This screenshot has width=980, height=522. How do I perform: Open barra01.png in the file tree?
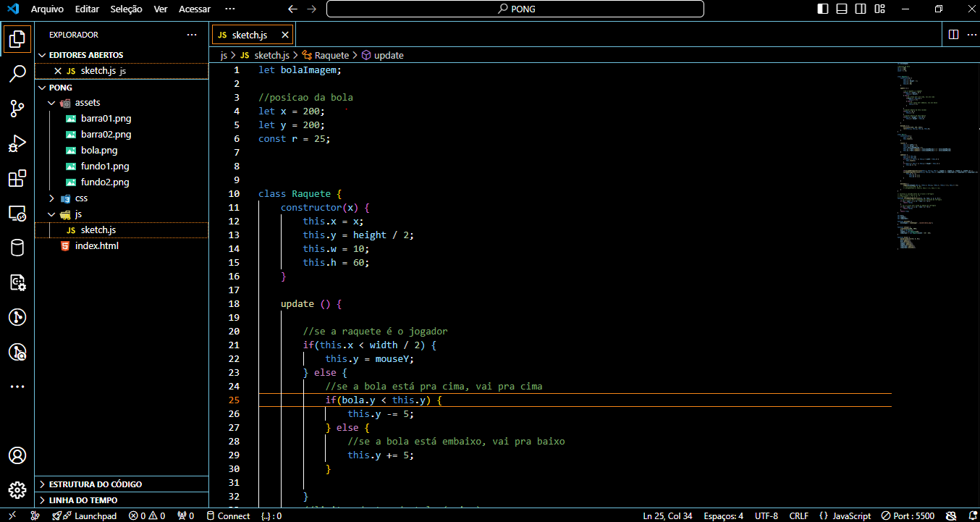click(x=122, y=119)
